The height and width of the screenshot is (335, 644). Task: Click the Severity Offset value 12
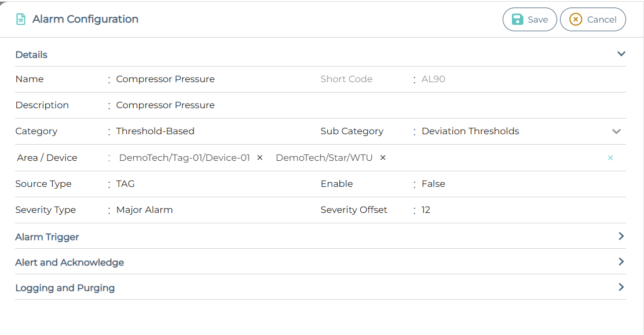(x=426, y=210)
